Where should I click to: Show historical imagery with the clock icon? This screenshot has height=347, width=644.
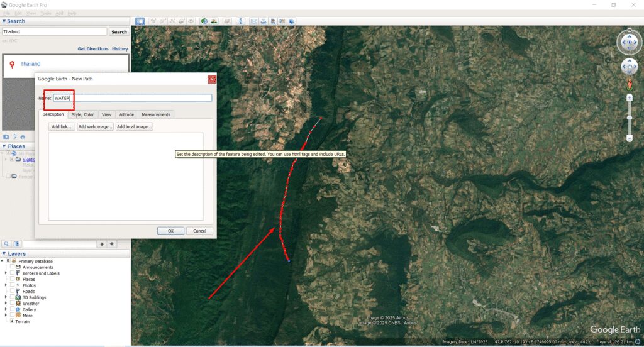coord(204,21)
